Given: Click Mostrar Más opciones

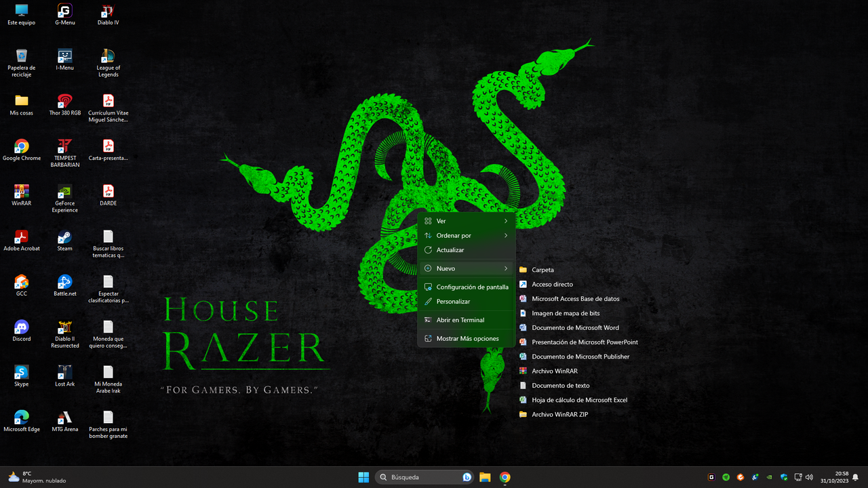Looking at the screenshot, I should click(x=467, y=338).
